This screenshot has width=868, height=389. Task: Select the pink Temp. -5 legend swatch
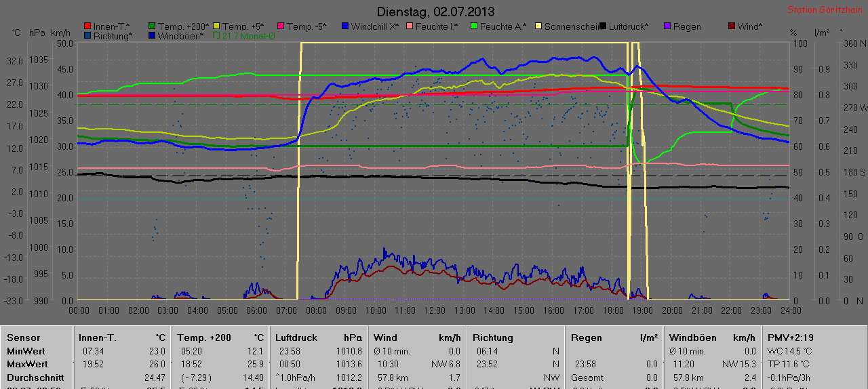pos(281,26)
